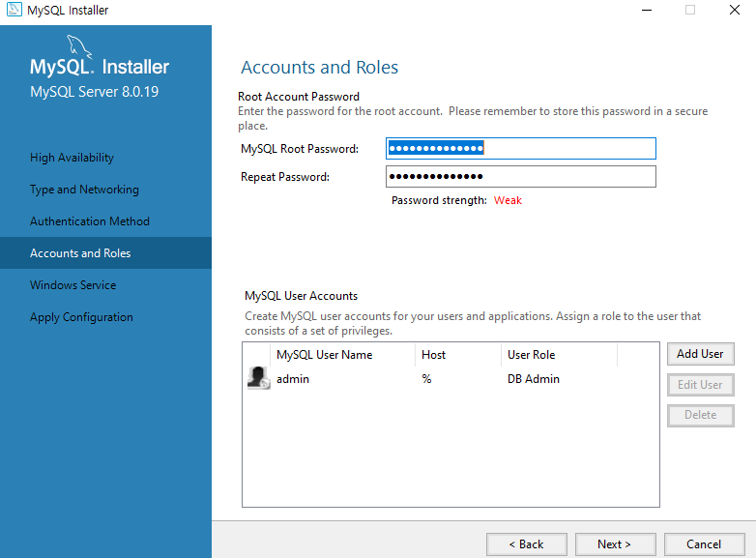Select the admin user name cell
Image resolution: width=756 pixels, height=558 pixels.
coord(293,379)
